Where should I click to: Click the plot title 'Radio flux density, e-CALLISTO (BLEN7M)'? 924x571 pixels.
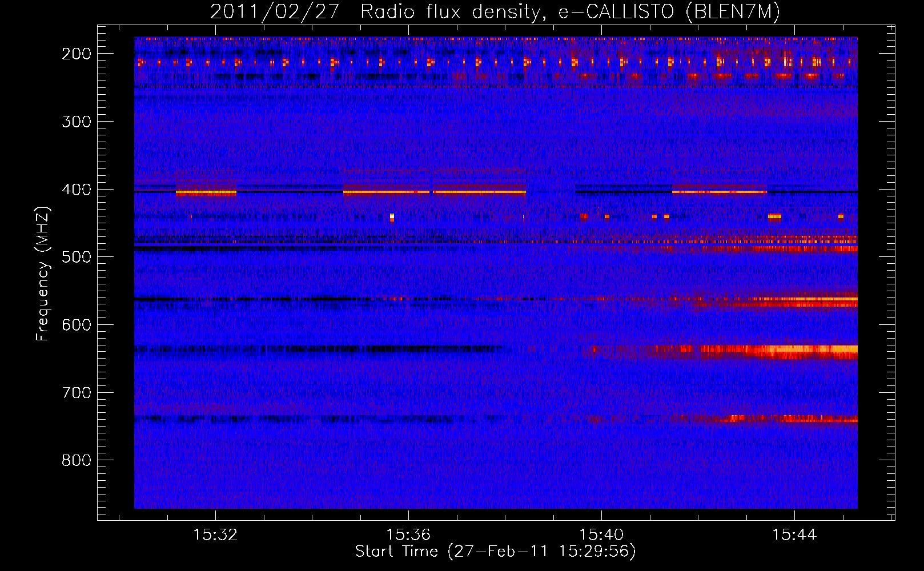(570, 12)
